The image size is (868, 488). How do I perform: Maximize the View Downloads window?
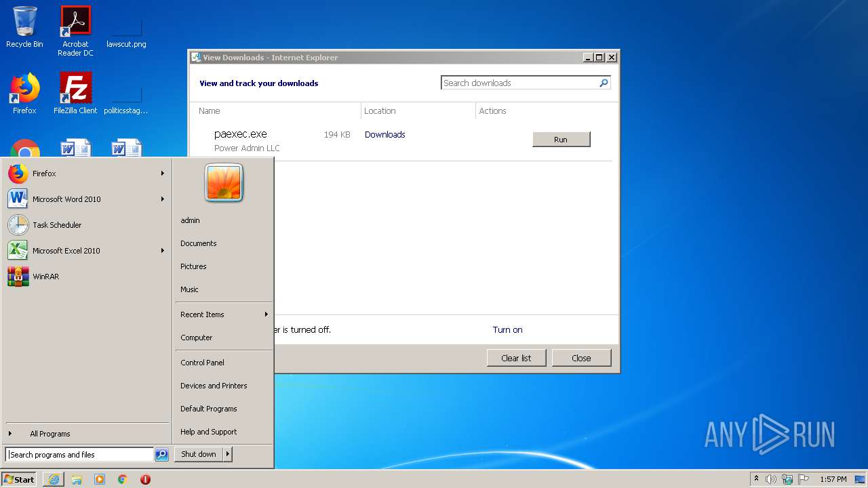coord(599,58)
